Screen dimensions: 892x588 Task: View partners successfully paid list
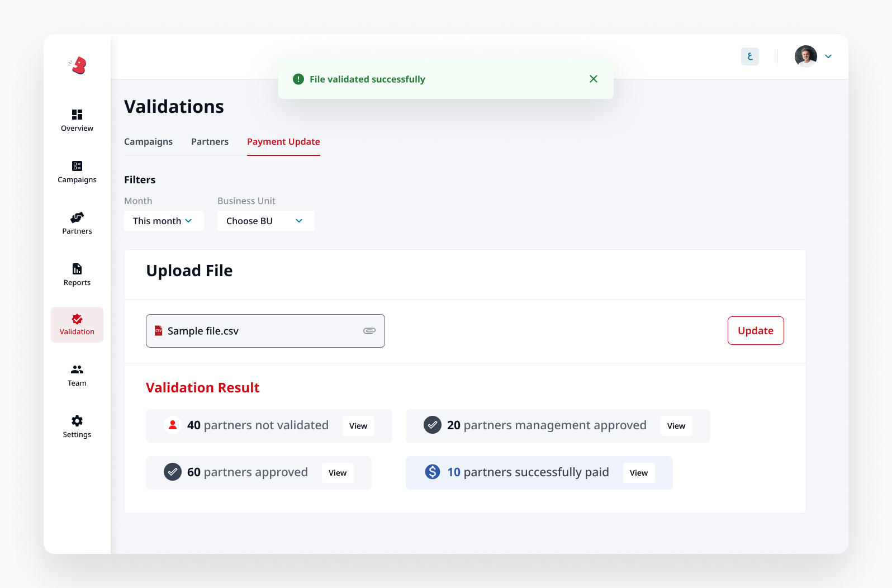click(638, 473)
